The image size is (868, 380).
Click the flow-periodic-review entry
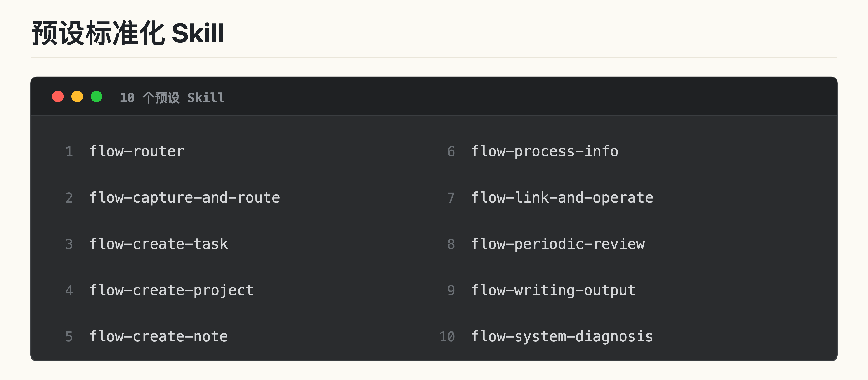tap(558, 244)
